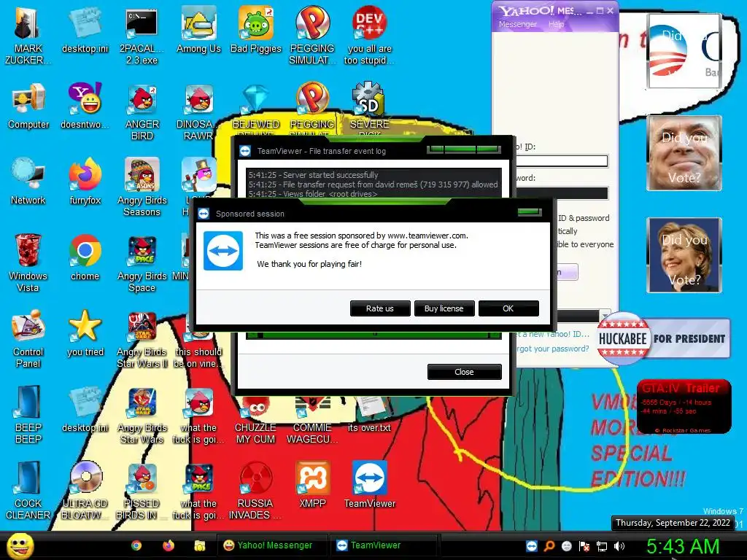Click the Huckabee For President gadget
Viewport: 747px width, 560px height.
point(664,338)
